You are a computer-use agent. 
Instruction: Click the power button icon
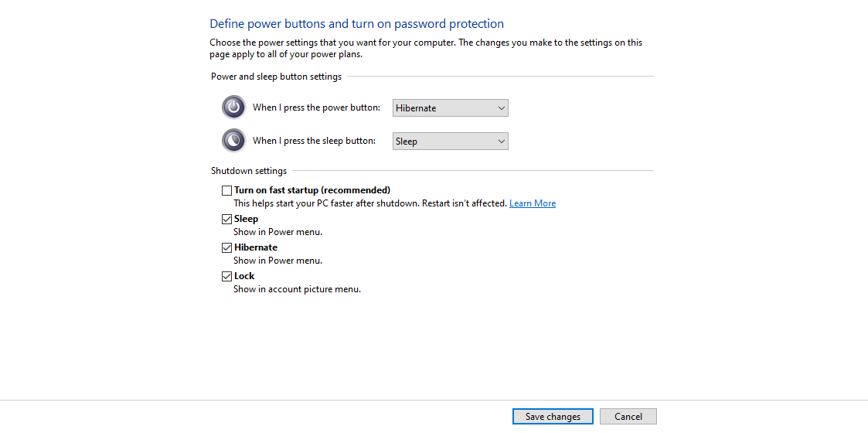click(x=233, y=107)
